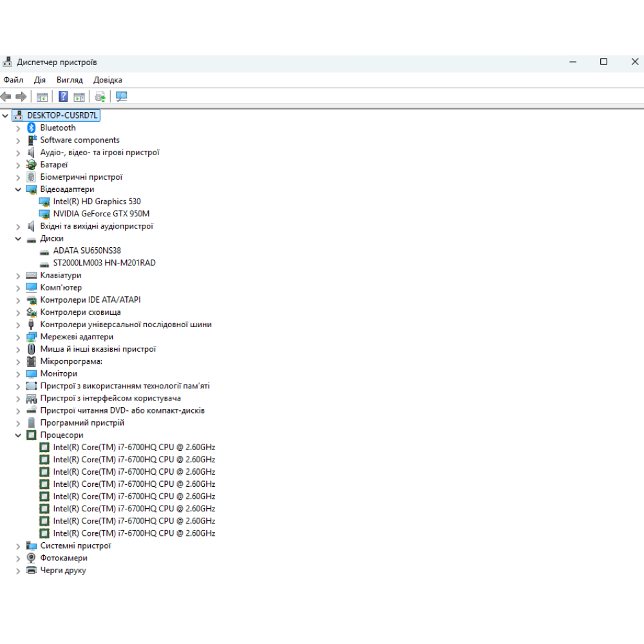
Task: Click the Черги друку printer icon
Action: pyautogui.click(x=31, y=570)
